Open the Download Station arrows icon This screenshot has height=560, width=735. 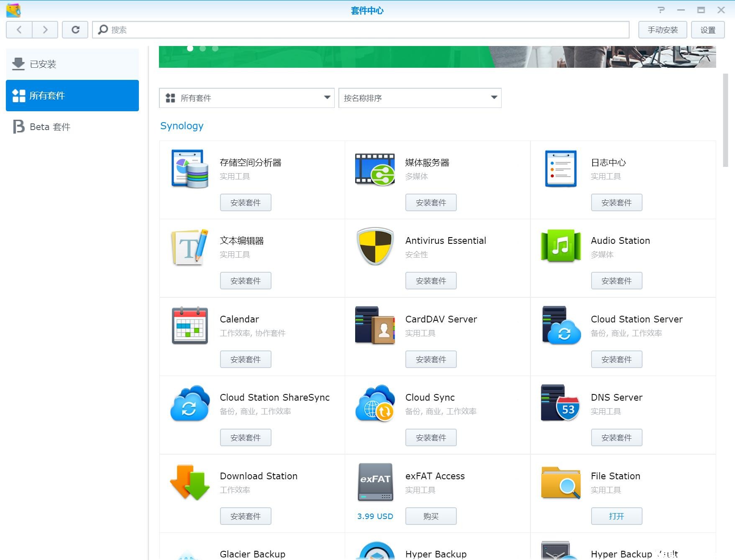tap(190, 482)
